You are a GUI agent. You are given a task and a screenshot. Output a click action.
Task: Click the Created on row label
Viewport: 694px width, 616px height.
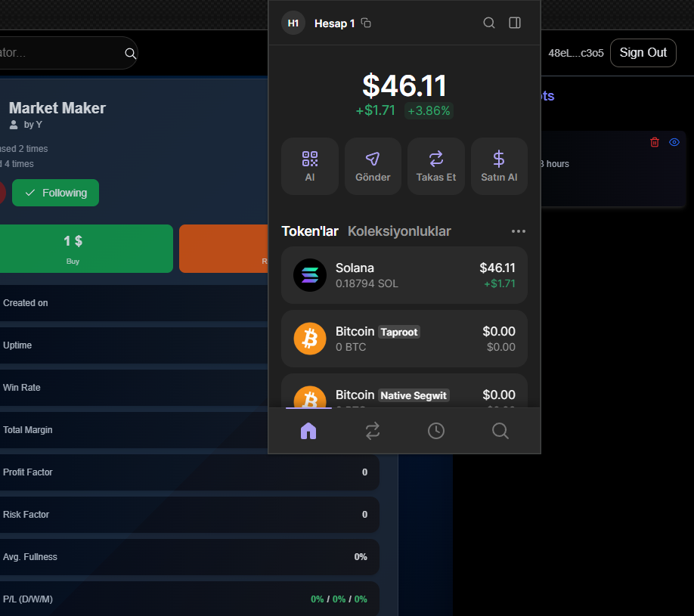coord(25,303)
